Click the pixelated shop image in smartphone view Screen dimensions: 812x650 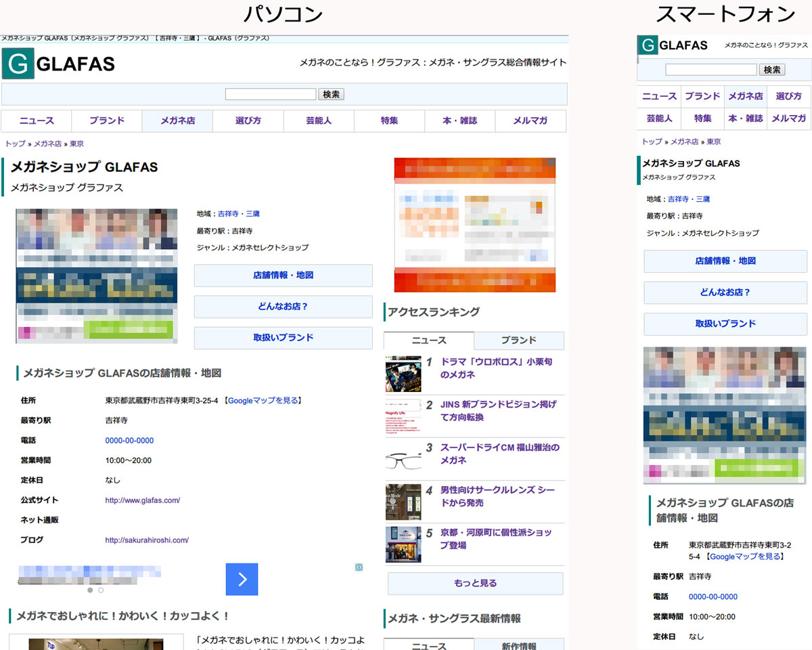pos(725,415)
